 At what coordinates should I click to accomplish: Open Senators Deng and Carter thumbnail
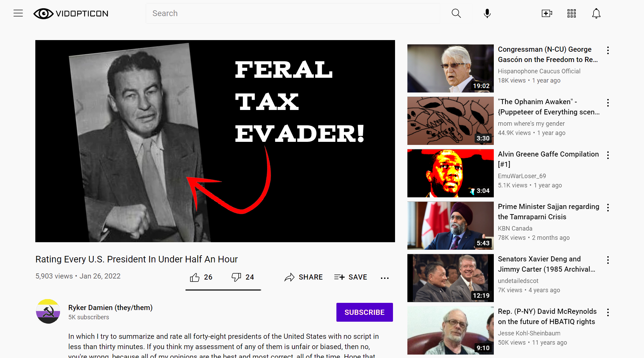click(x=451, y=278)
